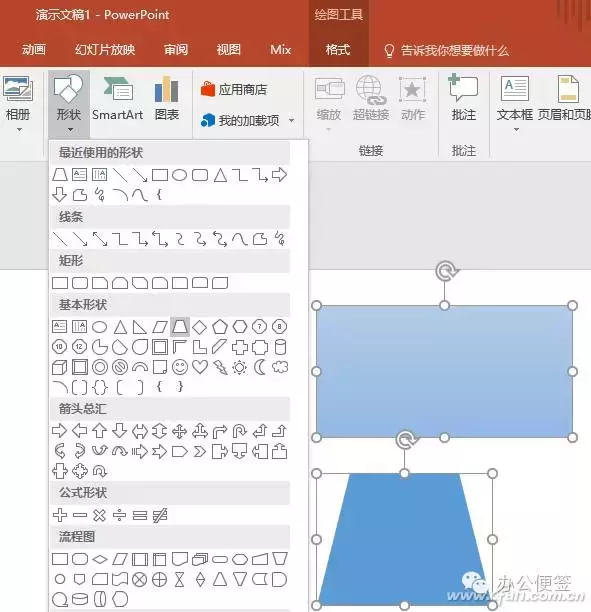
Task: Add a comment with 批注
Action: coord(464,98)
